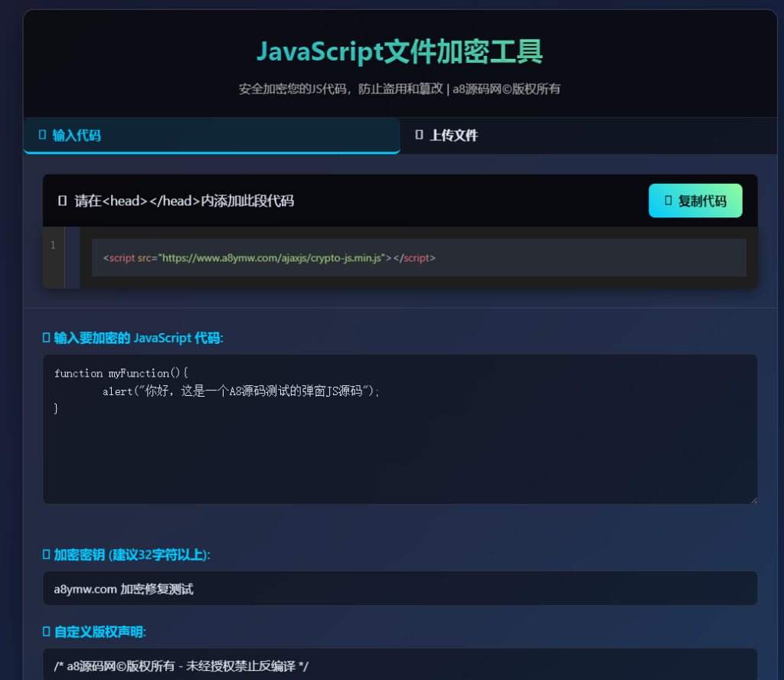
Task: Click the textarea resize handle
Action: [753, 499]
